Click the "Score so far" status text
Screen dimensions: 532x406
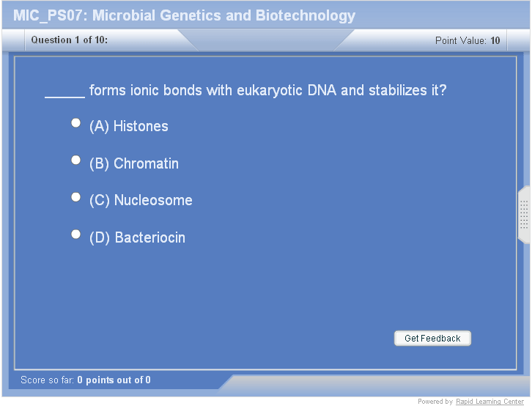pos(86,380)
